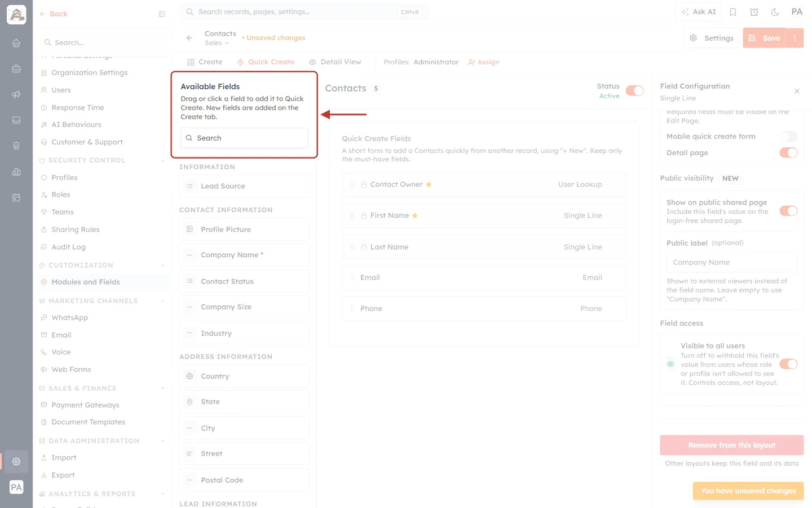Open the Contacts Sales module dropdown
Viewport: 812px width, 508px height.
[217, 43]
